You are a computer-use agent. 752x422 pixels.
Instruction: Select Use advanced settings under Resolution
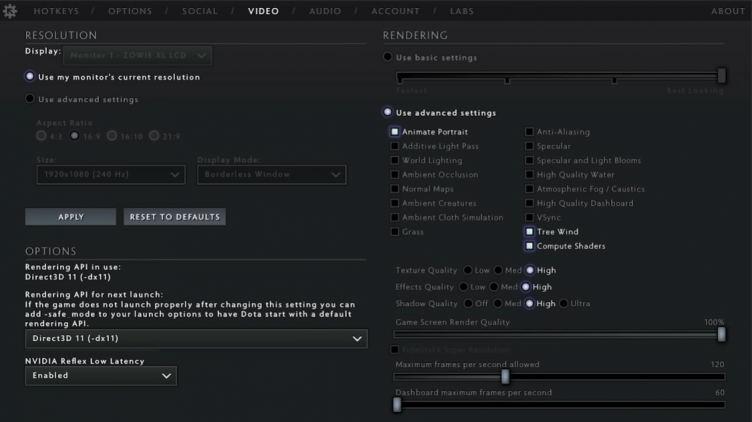(x=30, y=99)
